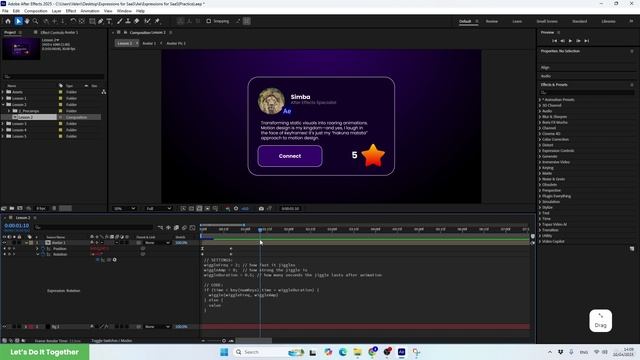Screen dimensions: 640x360
Task: Jump to first frame in Preview panel
Action: (554, 41)
